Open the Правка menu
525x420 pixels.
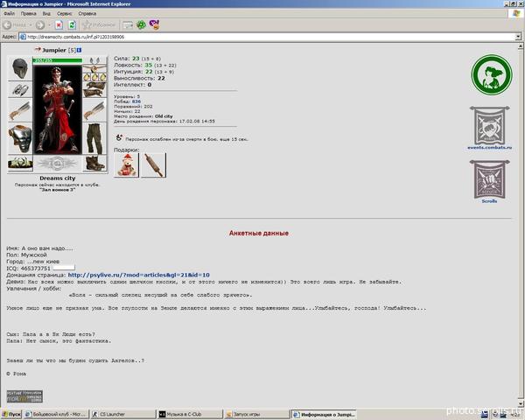click(29, 14)
